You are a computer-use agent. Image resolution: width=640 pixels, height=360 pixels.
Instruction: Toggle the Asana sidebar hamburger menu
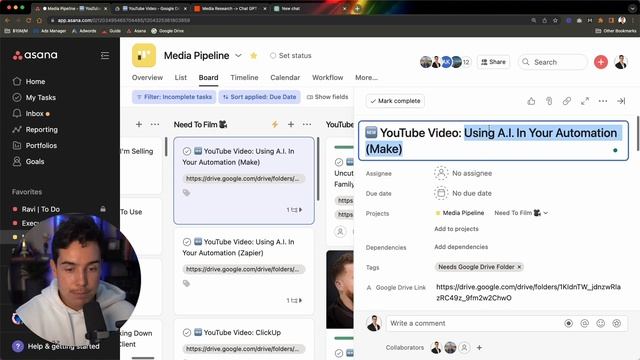tap(105, 55)
